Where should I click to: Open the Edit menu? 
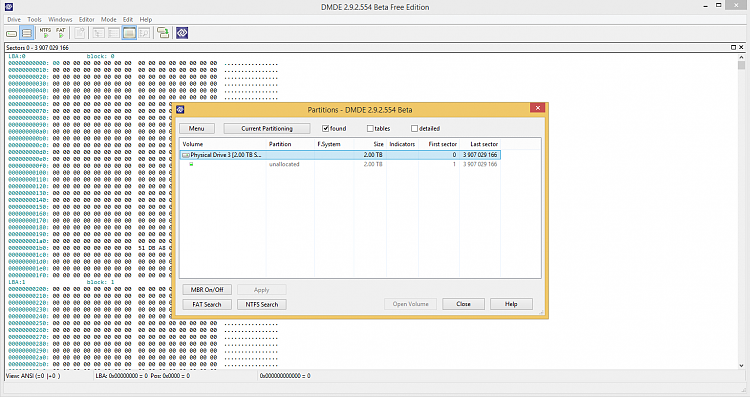click(128, 20)
